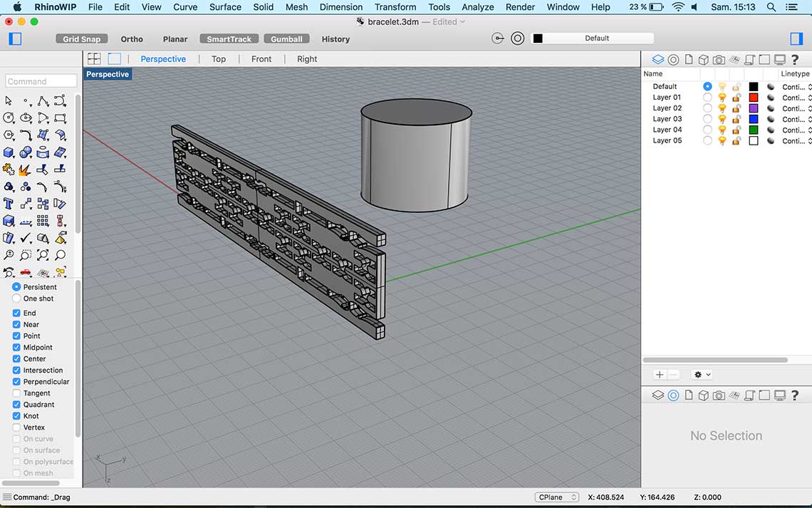Open the Surface menu

[x=225, y=7]
